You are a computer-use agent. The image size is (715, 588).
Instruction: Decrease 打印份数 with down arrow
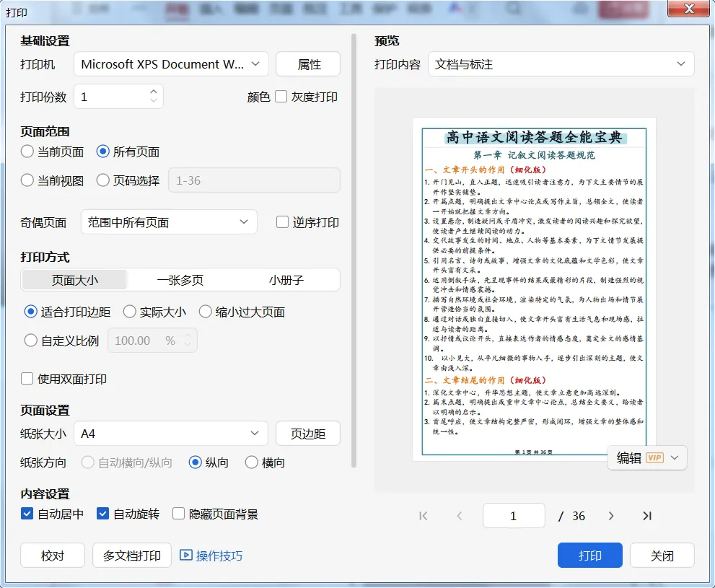[154, 100]
